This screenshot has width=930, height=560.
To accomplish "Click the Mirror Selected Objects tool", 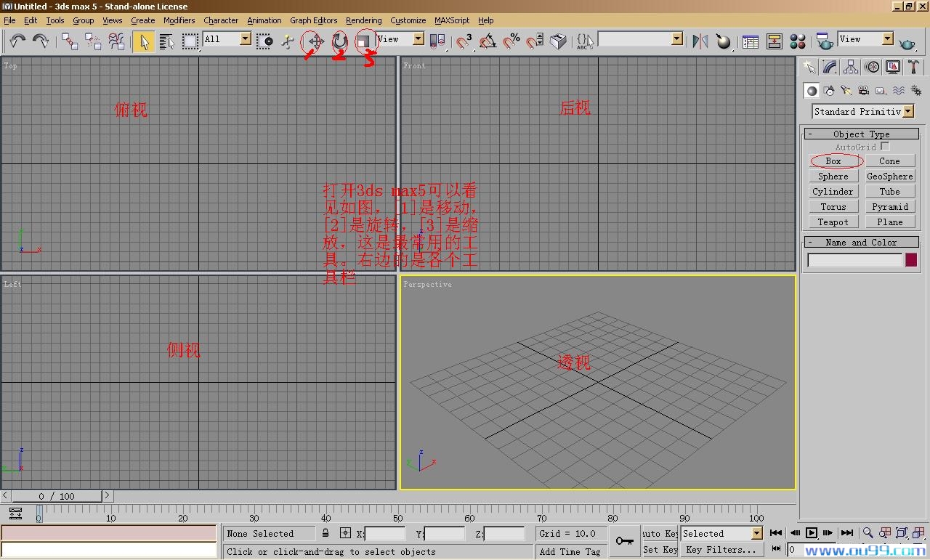I will [x=700, y=41].
